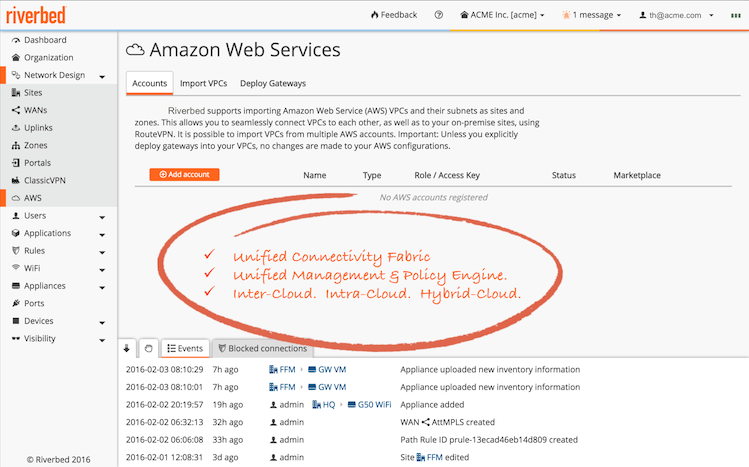Open the Ports section
Image resolution: width=749 pixels, height=467 pixels.
pyautogui.click(x=34, y=303)
